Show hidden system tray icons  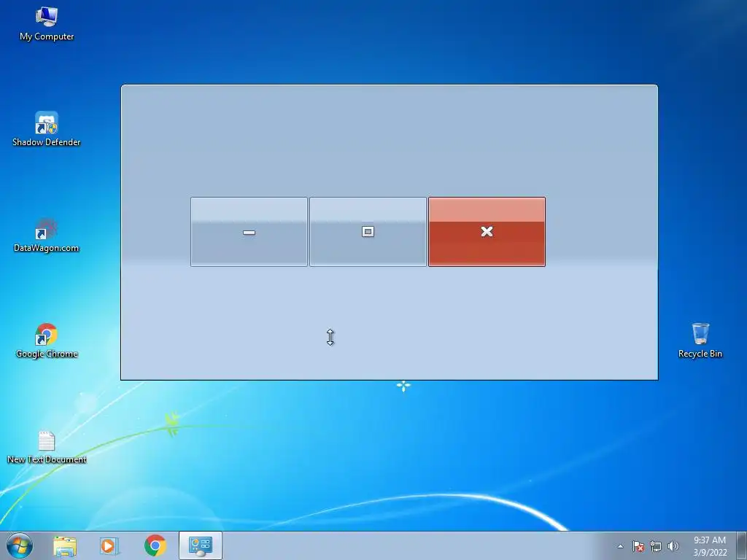click(x=620, y=546)
